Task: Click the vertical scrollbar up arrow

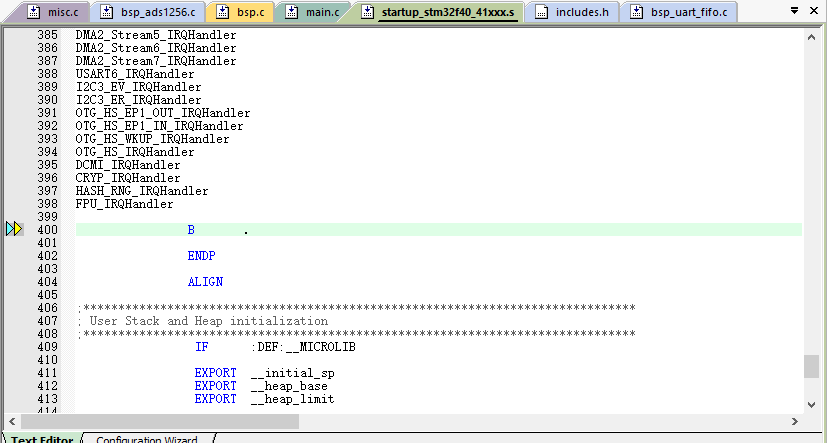Action: coord(812,36)
